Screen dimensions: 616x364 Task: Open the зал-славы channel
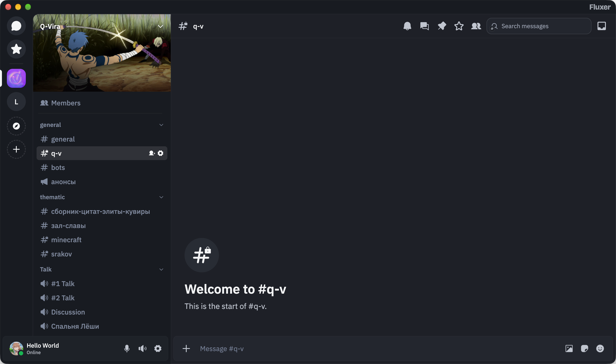click(x=102, y=226)
